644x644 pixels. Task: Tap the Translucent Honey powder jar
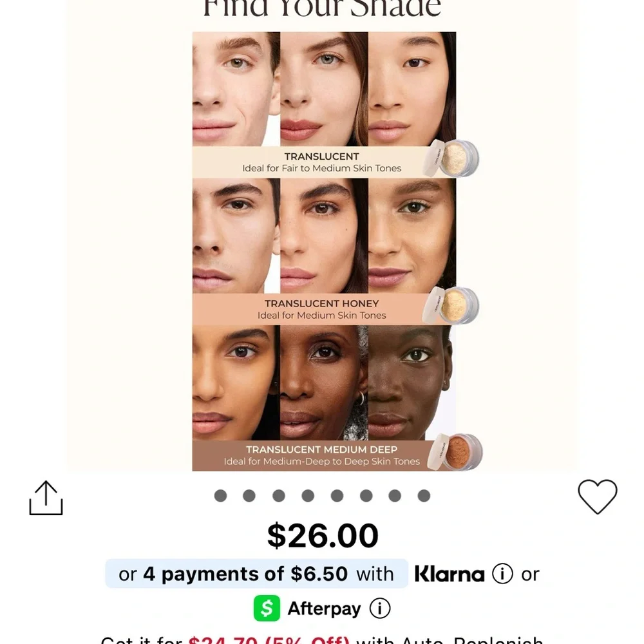pos(451,305)
